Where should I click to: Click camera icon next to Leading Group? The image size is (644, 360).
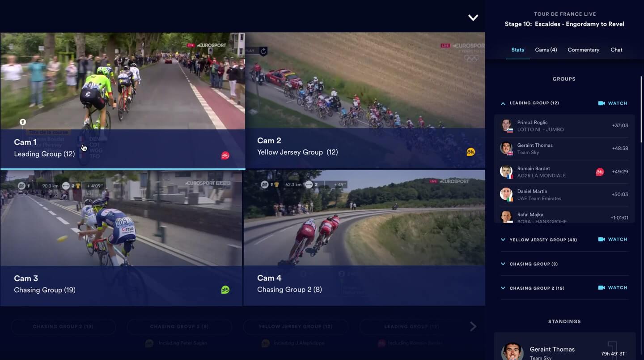point(602,103)
